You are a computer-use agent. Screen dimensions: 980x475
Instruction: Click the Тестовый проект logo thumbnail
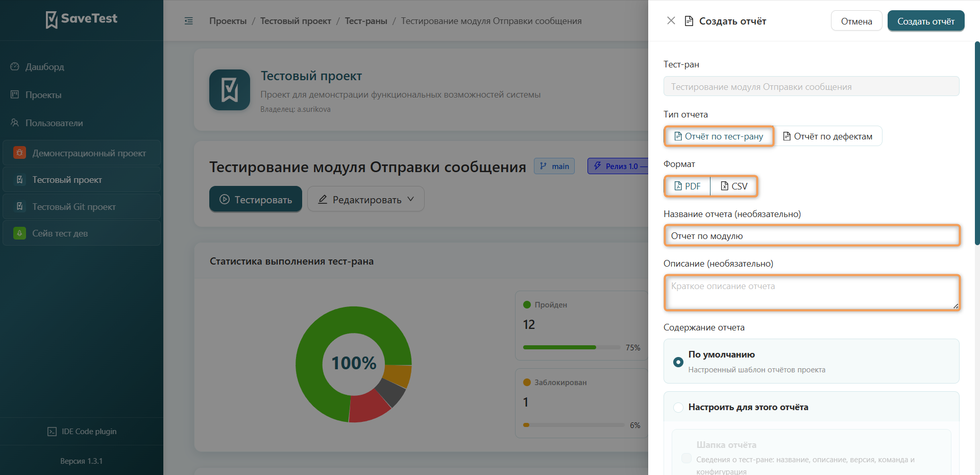230,90
